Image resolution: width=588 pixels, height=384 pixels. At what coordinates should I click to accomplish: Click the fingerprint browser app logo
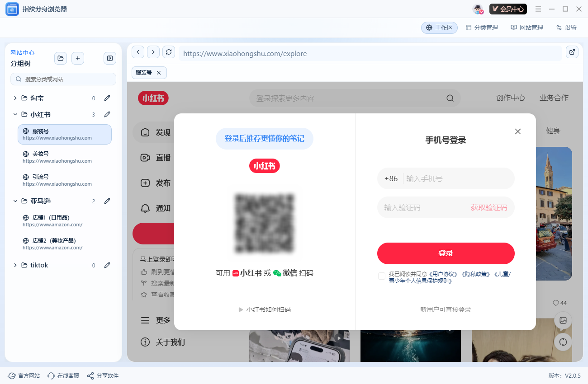[12, 9]
